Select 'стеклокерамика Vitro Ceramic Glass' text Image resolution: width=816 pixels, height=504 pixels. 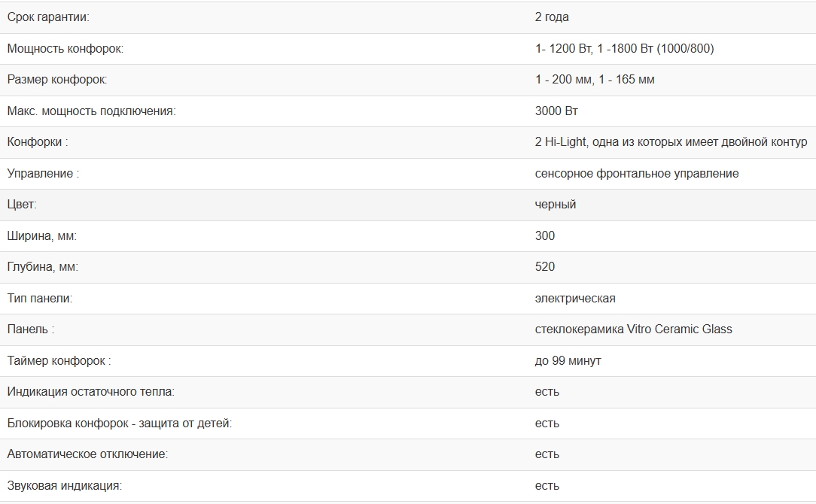click(x=633, y=329)
